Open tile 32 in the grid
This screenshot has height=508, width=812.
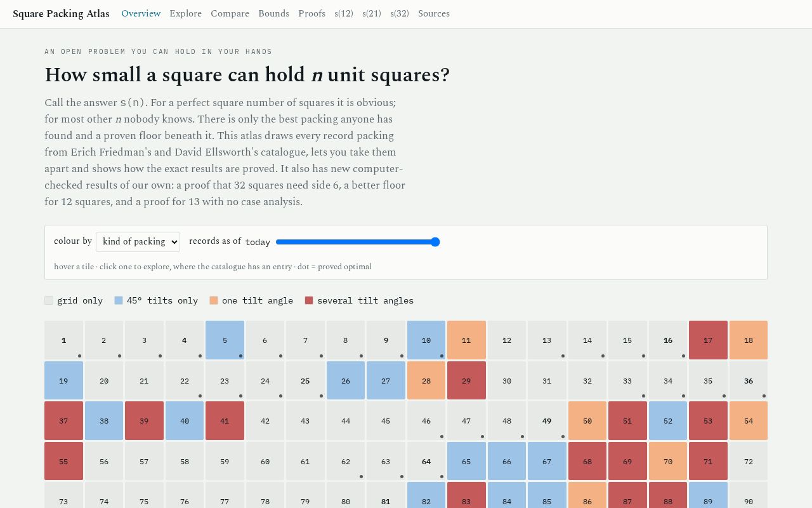click(x=587, y=381)
